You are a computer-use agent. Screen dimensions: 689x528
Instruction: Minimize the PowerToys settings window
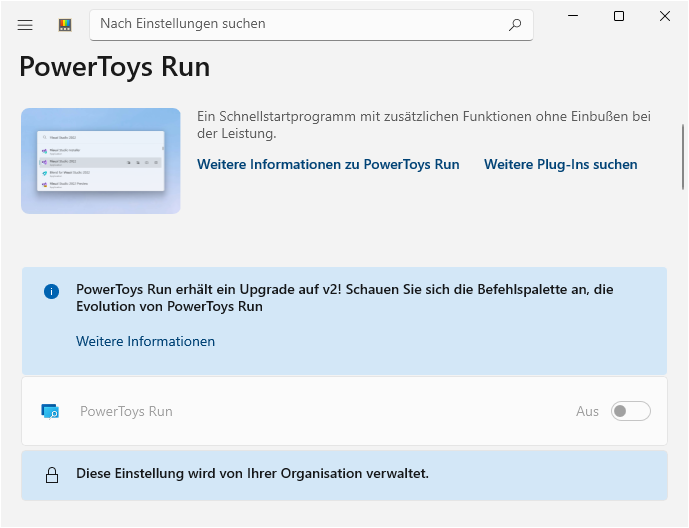(x=573, y=16)
